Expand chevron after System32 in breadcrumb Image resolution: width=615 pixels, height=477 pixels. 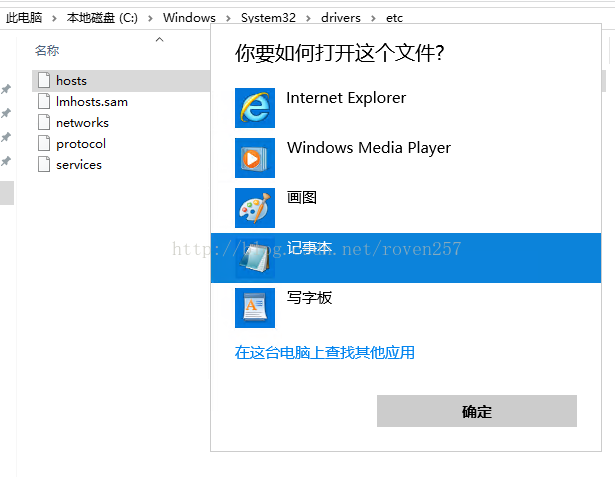point(308,18)
